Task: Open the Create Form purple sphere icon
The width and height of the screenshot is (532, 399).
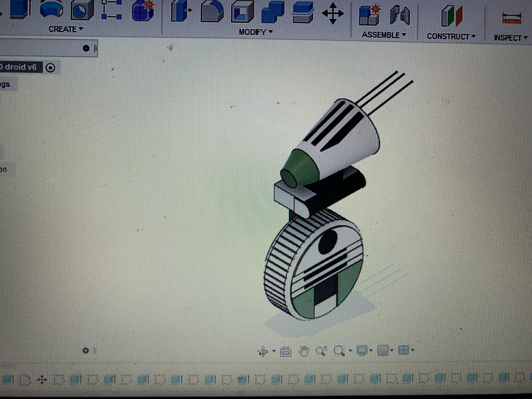Action: [x=143, y=11]
